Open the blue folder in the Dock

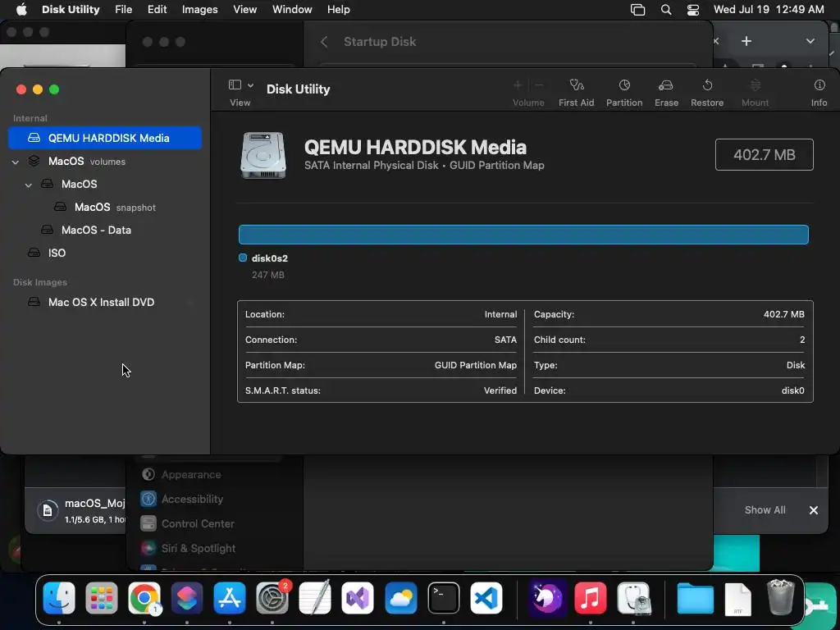695,598
